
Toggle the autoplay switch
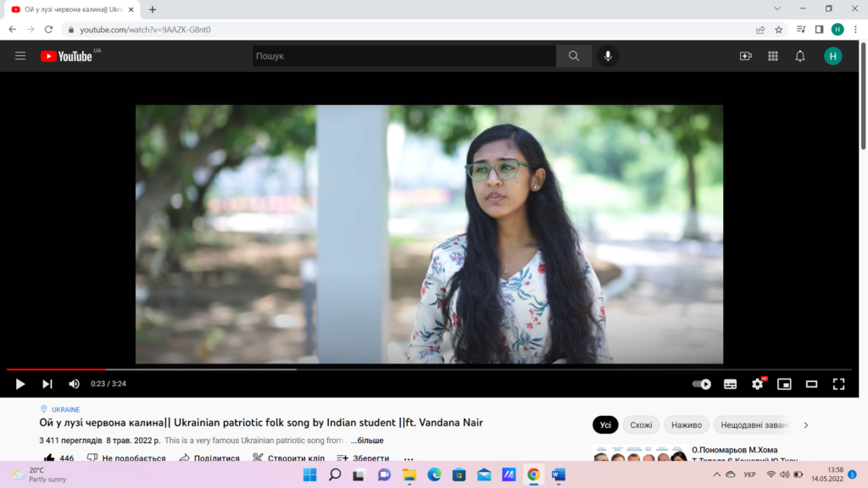tap(702, 384)
